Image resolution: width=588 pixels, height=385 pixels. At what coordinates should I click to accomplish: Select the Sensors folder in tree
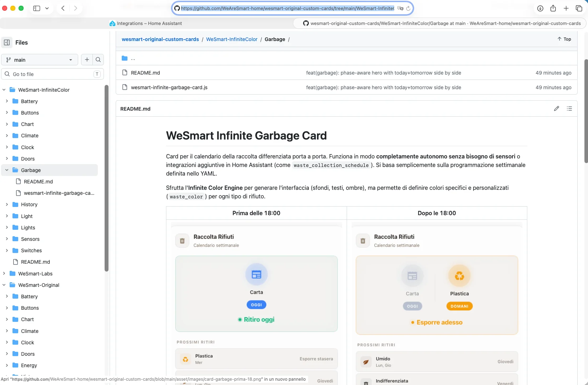[x=30, y=239]
